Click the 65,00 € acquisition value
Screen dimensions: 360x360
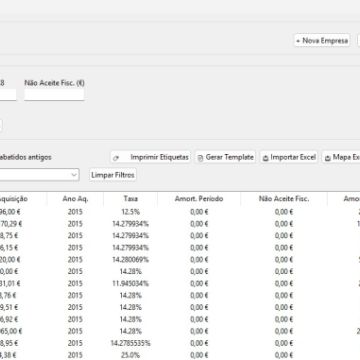[11, 331]
